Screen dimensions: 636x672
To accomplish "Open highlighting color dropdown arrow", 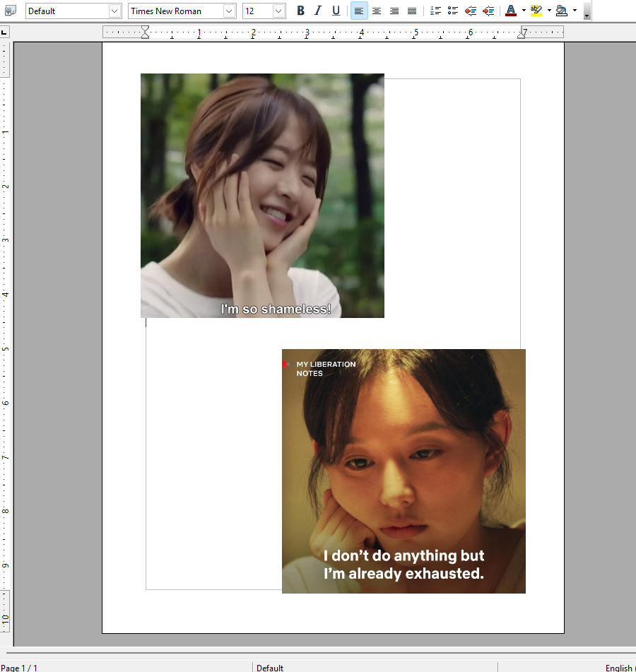I will coord(549,11).
